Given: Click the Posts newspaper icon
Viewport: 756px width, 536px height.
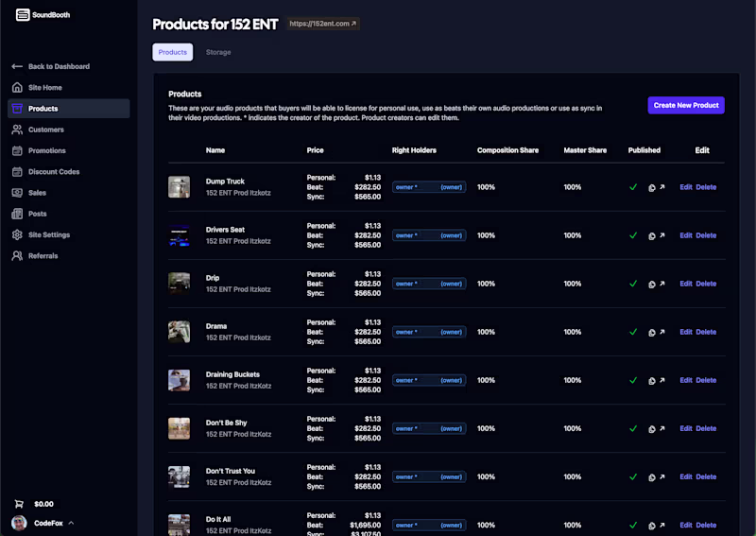Looking at the screenshot, I should tap(17, 214).
